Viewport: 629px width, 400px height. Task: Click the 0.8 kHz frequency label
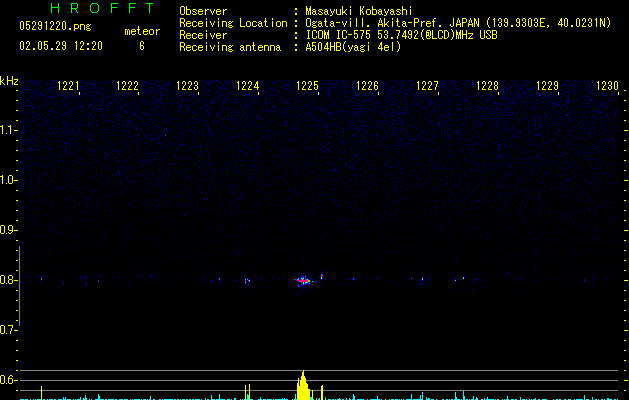pos(8,280)
